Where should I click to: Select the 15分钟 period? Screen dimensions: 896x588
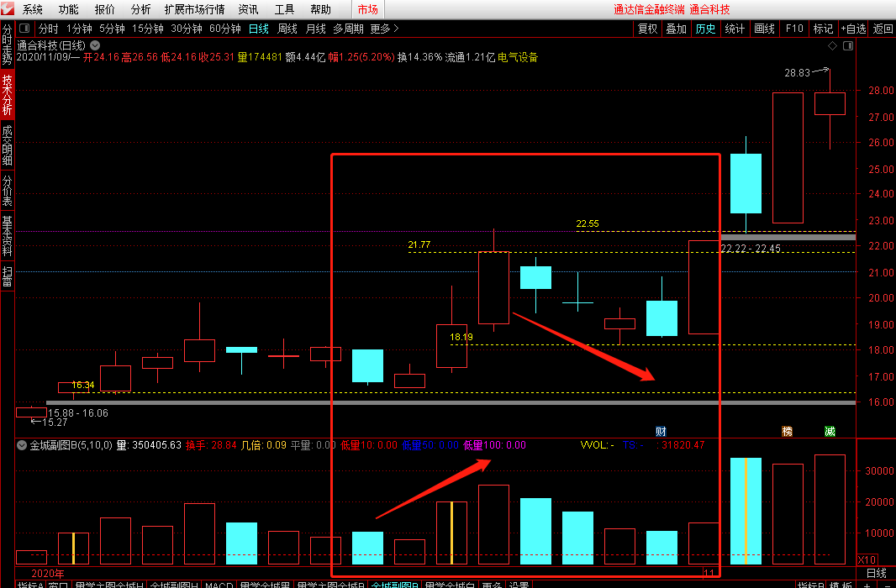(148, 29)
